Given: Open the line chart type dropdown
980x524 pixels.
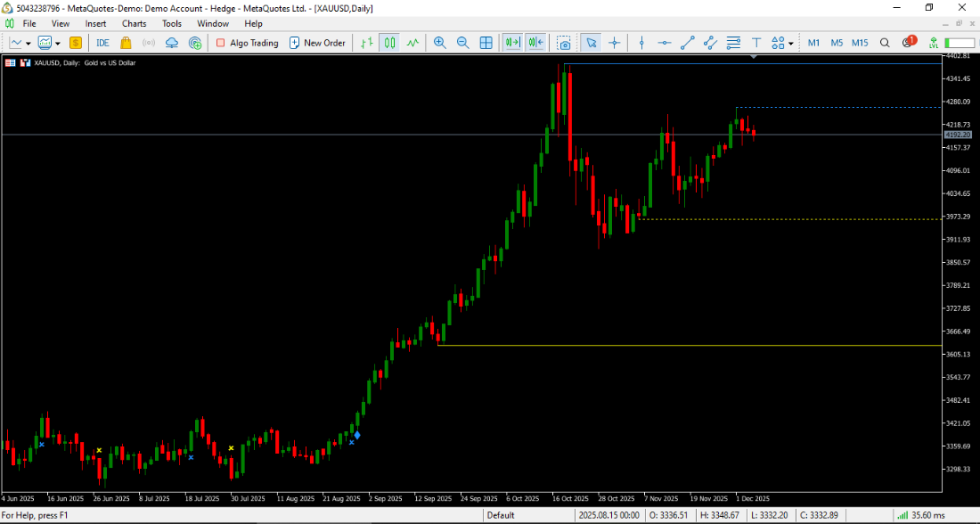Looking at the screenshot, I should pos(28,42).
